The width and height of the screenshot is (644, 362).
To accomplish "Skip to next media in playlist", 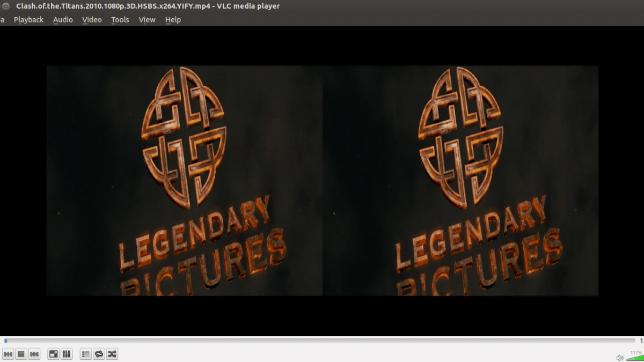I will [x=34, y=354].
